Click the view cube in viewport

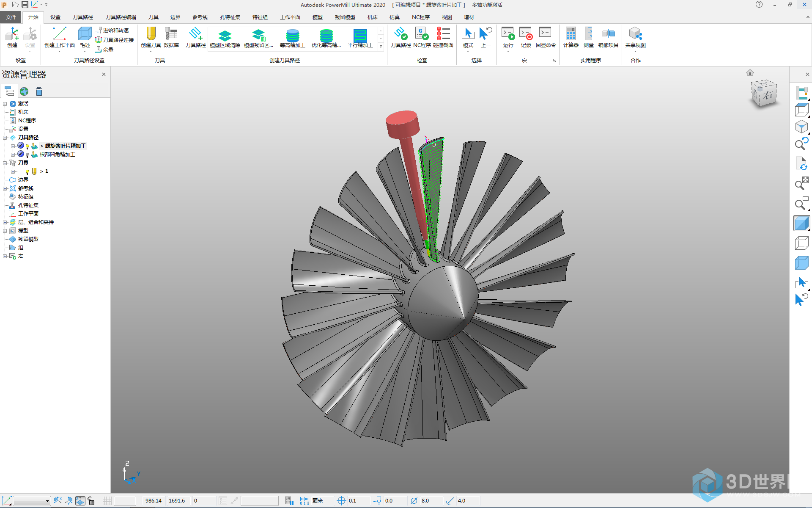coord(764,94)
